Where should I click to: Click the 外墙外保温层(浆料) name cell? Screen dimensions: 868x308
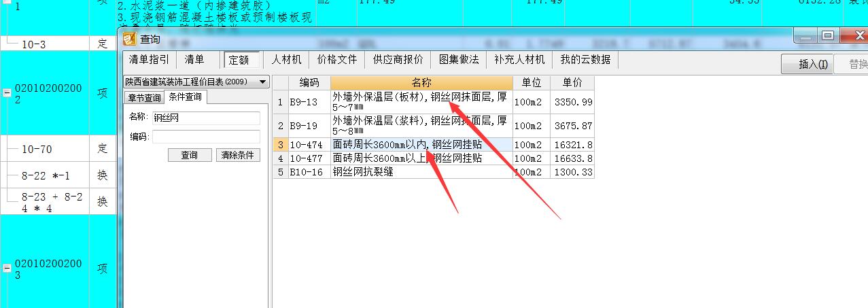coord(421,126)
